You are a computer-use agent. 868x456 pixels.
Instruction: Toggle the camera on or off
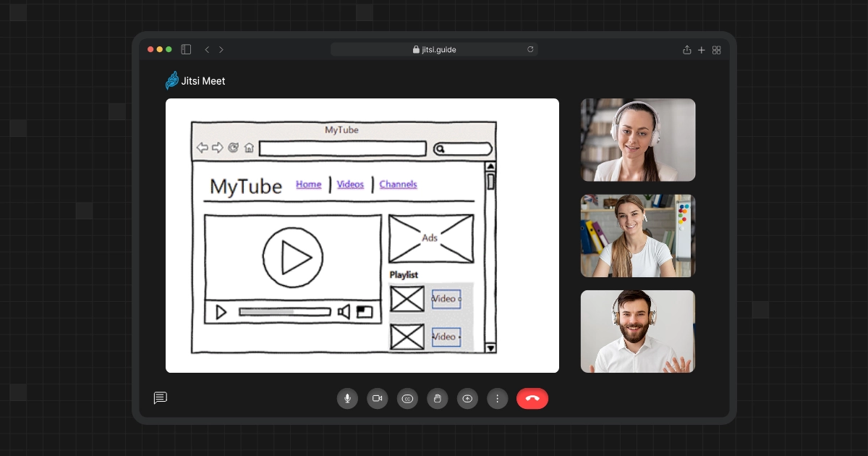377,399
